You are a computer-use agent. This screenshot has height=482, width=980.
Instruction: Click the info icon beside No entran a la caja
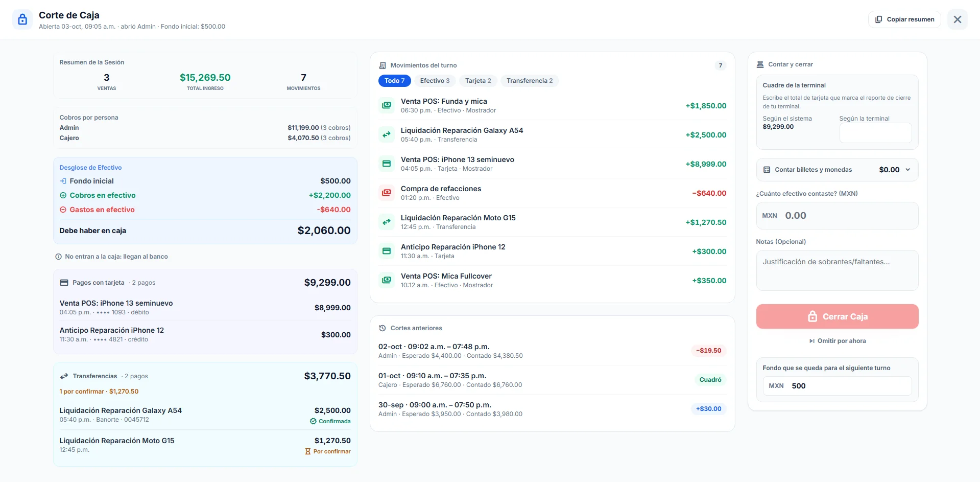click(58, 257)
